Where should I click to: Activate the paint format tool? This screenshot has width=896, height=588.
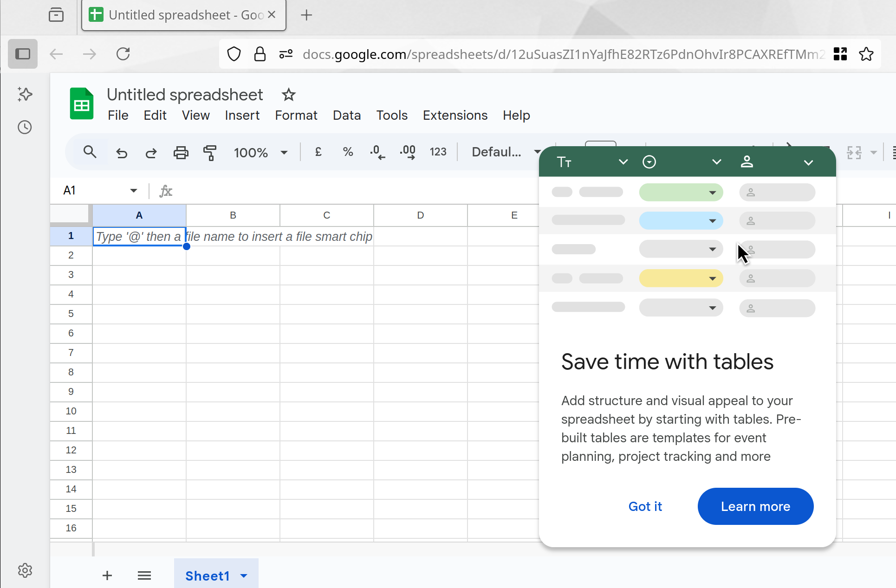point(210,152)
